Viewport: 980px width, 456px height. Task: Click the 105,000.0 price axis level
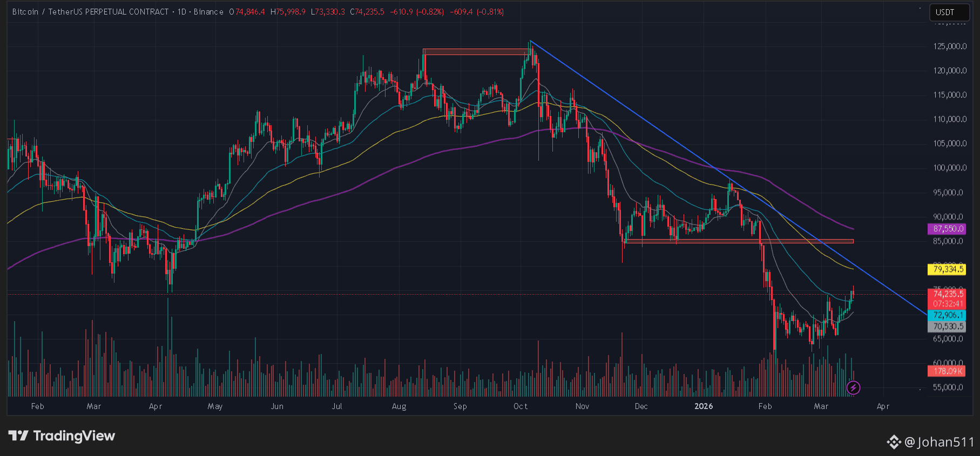(950, 144)
